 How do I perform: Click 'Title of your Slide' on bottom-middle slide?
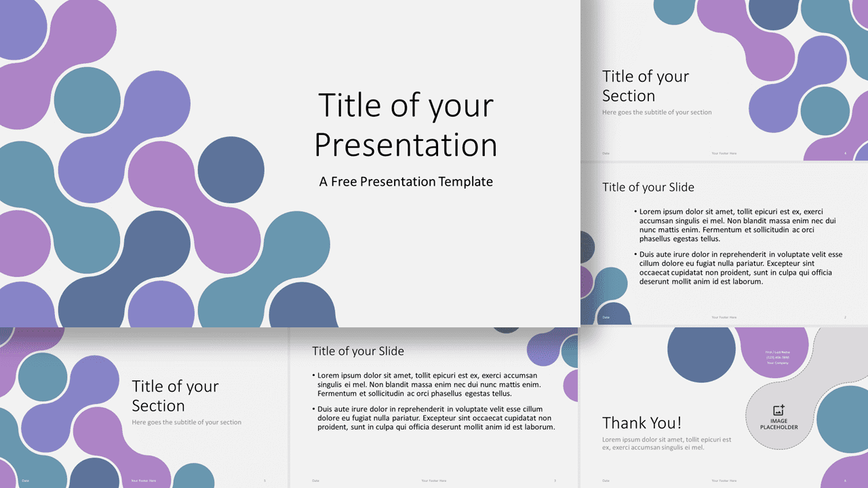[358, 351]
